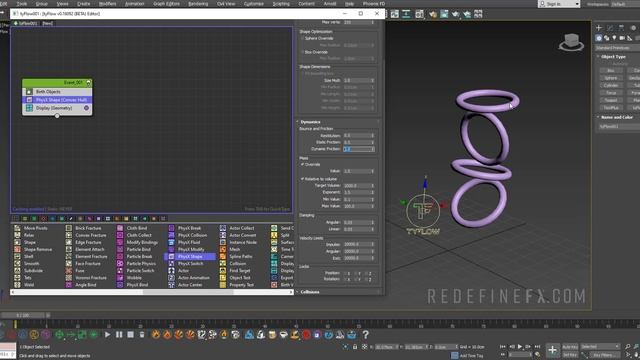Click the stop button in bottom toolbar

click(131, 335)
